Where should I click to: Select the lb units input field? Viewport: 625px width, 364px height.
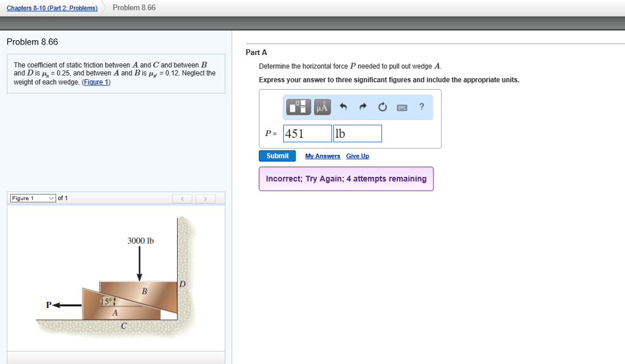(x=357, y=133)
